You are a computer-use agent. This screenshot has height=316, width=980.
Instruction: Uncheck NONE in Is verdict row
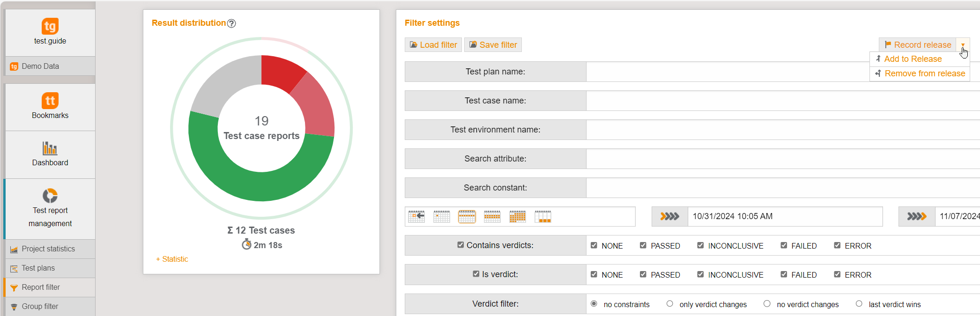coord(594,274)
